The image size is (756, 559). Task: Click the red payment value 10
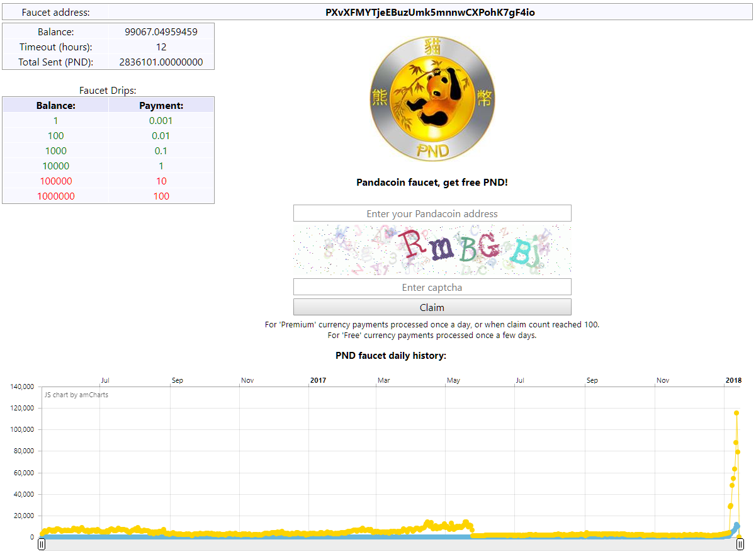pyautogui.click(x=161, y=181)
